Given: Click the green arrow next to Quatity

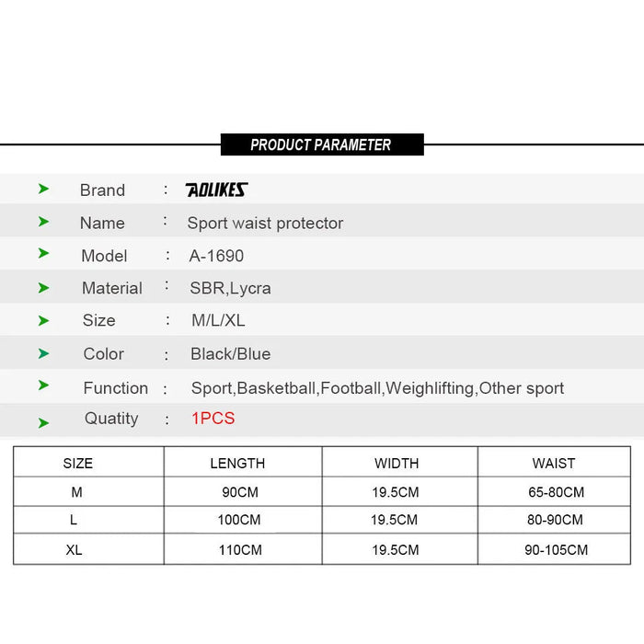Looking at the screenshot, I should coord(43,422).
